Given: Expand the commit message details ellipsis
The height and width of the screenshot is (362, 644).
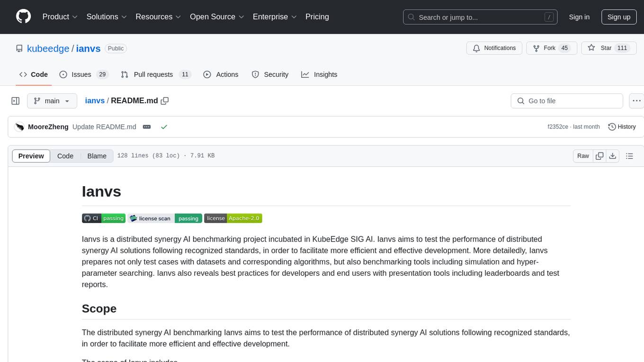Looking at the screenshot, I should point(147,127).
